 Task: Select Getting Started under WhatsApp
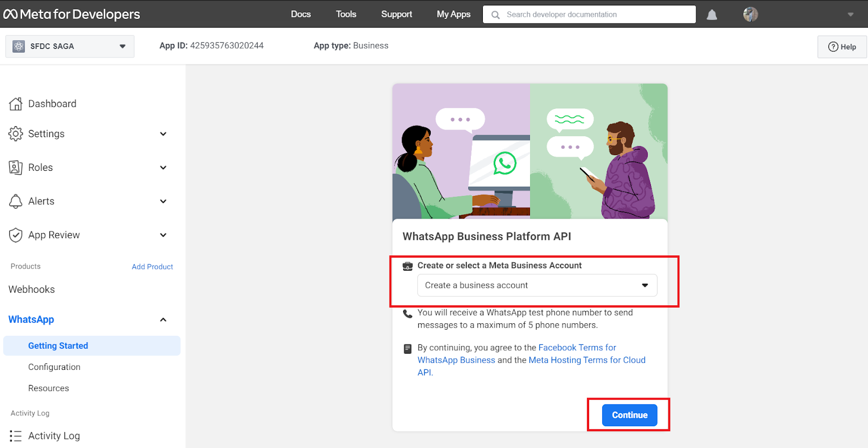pos(92,345)
